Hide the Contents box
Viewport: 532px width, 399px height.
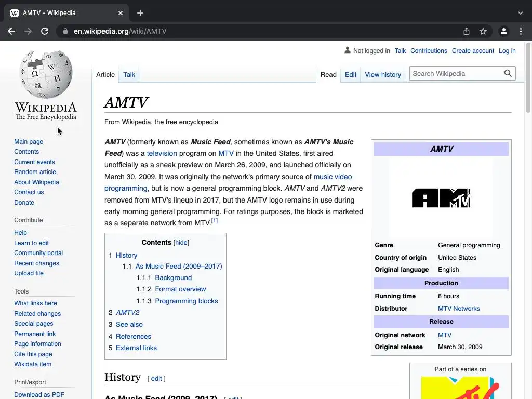[181, 243]
